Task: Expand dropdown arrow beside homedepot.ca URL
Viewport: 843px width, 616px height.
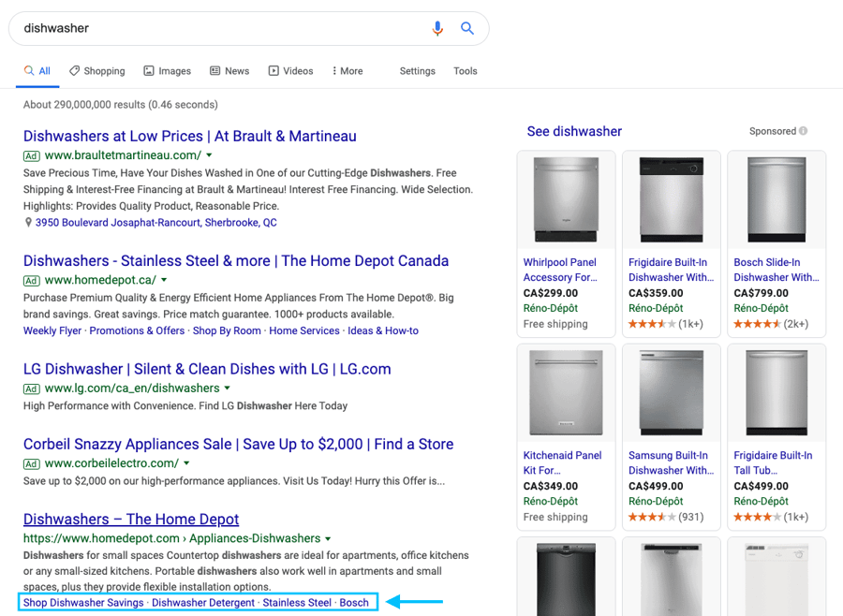Action: (164, 280)
